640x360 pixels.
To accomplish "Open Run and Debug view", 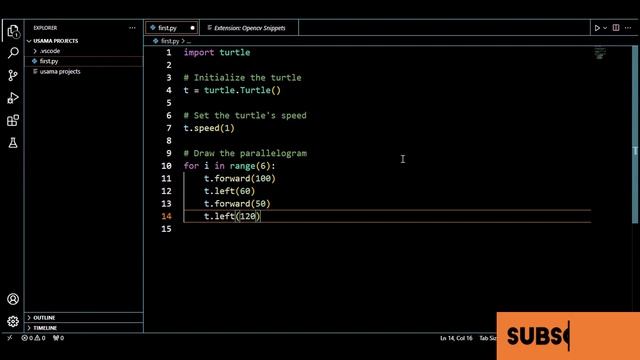I will coord(13,98).
